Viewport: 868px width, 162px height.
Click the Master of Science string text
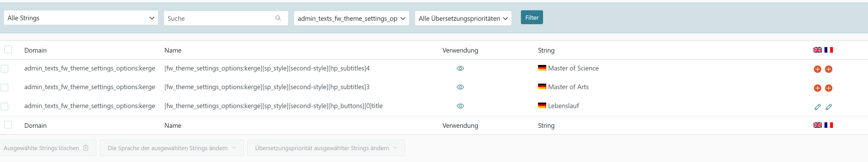pyautogui.click(x=573, y=68)
